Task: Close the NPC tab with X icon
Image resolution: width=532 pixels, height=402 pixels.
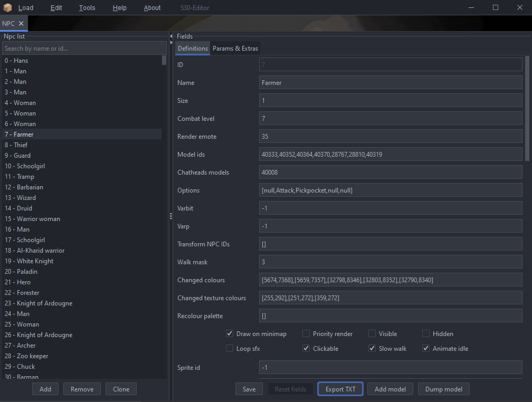Action: [21, 23]
